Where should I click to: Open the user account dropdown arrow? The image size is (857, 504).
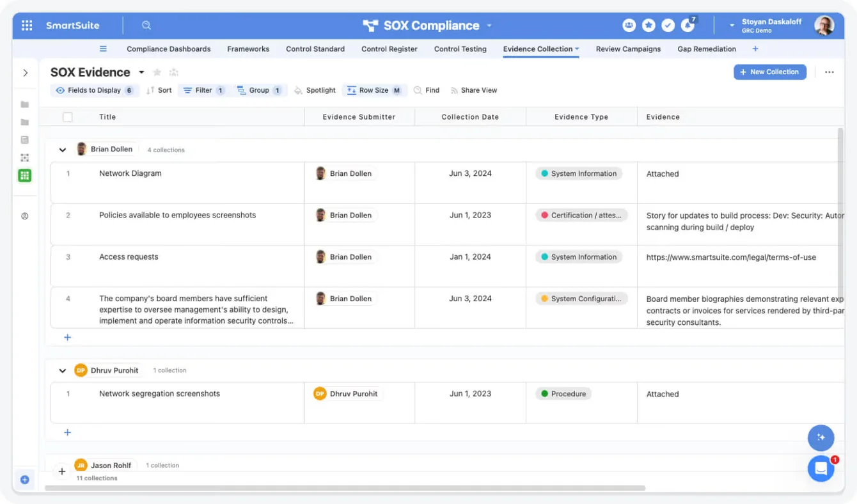(x=732, y=26)
